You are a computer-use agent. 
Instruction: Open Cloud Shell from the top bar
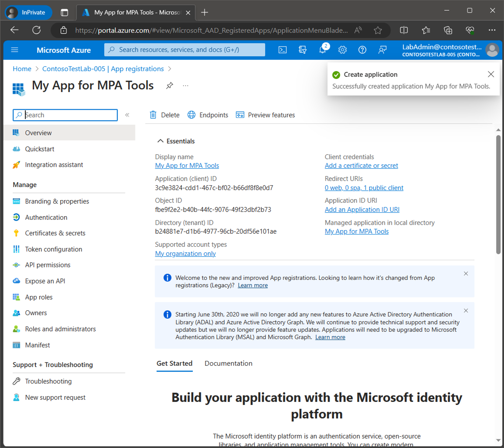point(282,50)
